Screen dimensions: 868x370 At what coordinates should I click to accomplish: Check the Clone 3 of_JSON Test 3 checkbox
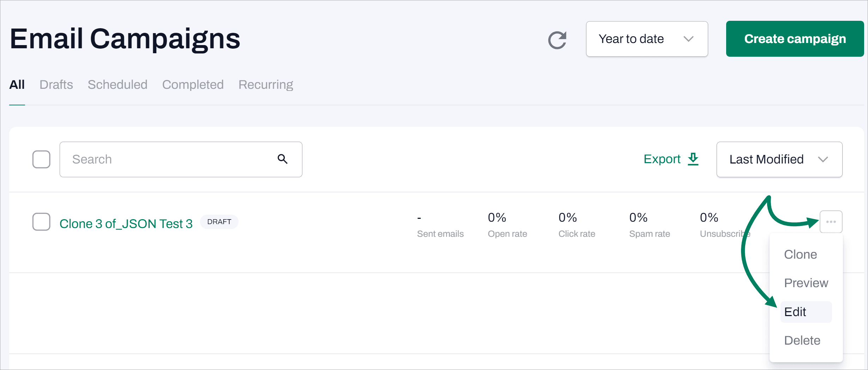click(x=41, y=222)
